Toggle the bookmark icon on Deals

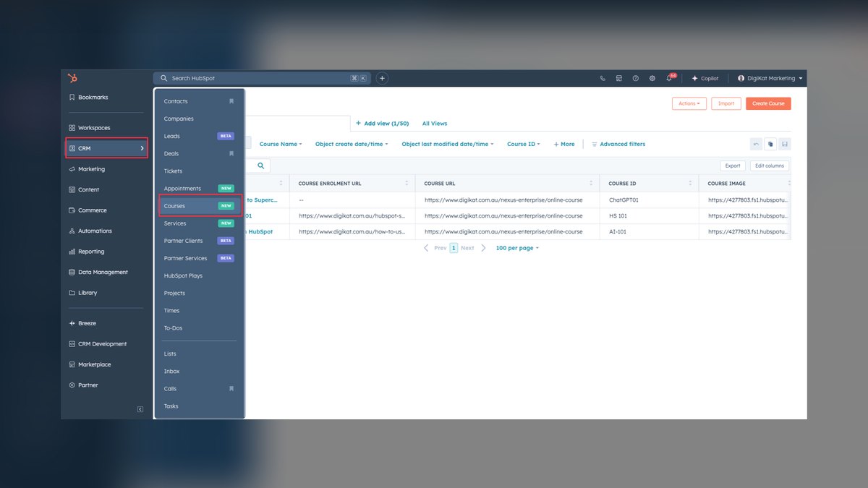(x=231, y=153)
